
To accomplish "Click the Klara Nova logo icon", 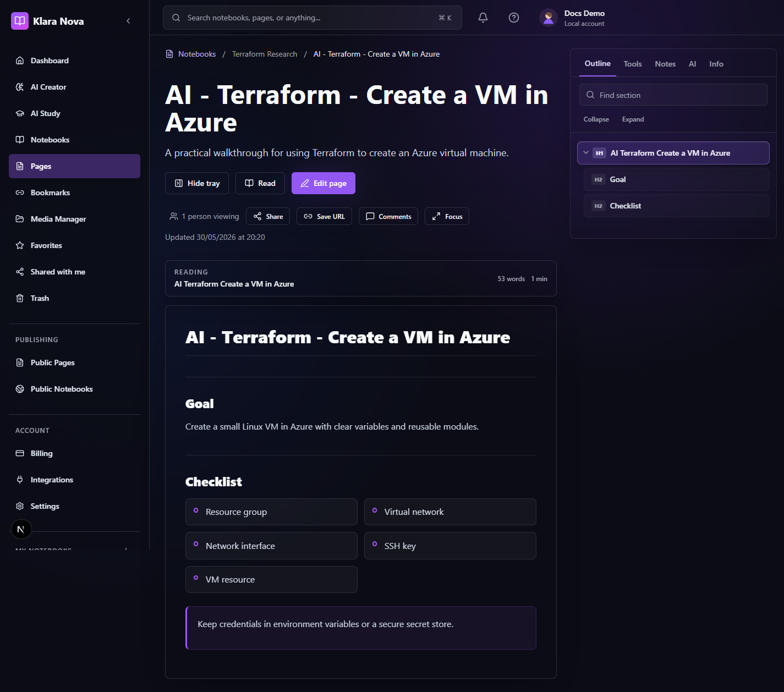I will 20,21.
